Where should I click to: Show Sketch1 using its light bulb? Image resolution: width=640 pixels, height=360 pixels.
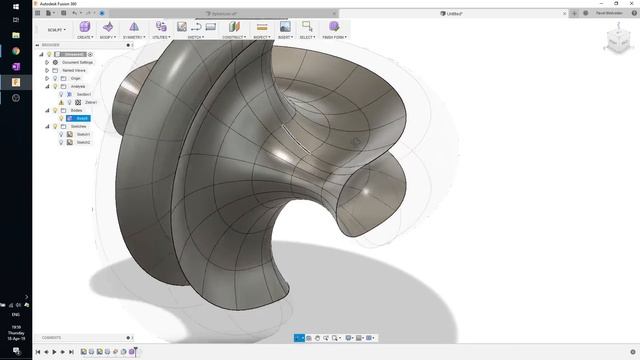[61, 134]
